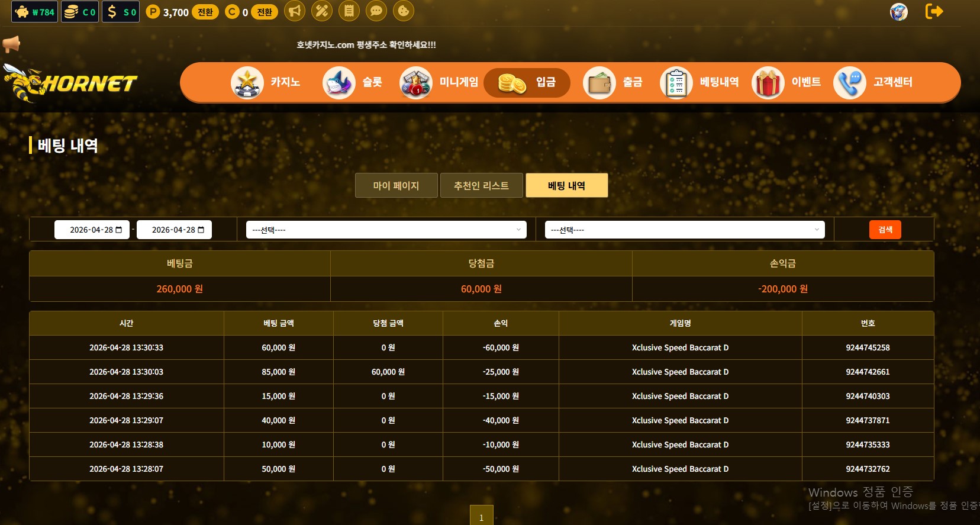Click the cookie icon in top bar
980x525 pixels.
pos(404,11)
